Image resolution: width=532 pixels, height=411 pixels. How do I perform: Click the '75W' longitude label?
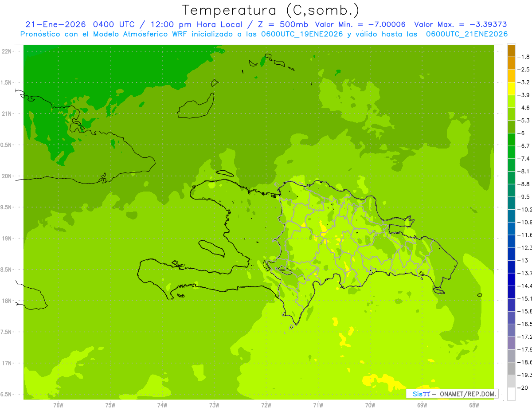(110, 405)
